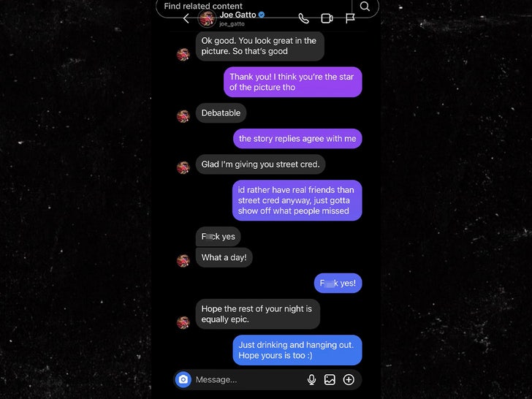
Task: Open Joe Gatto's profile picture in header
Action: 207,18
